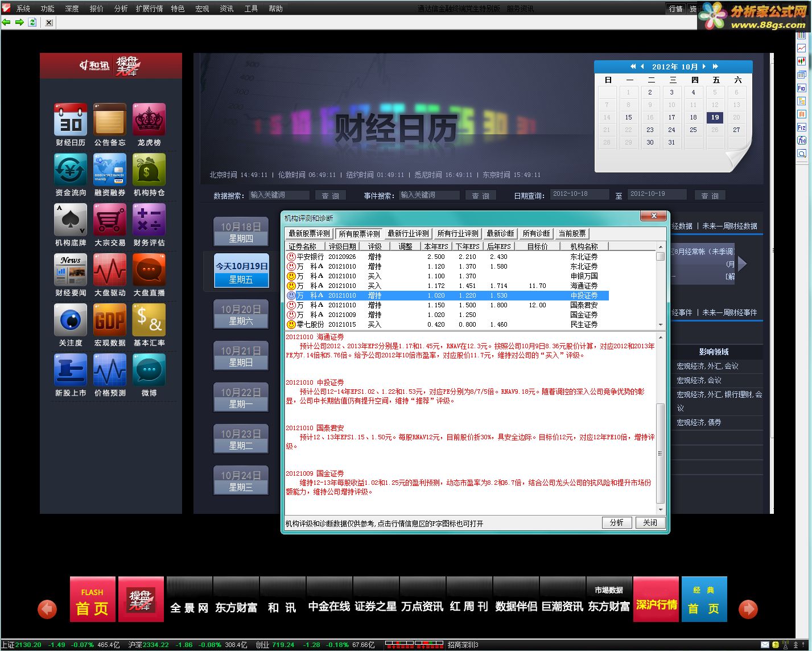
Task: Open the 财经日历 calendar icon
Action: (x=71, y=120)
